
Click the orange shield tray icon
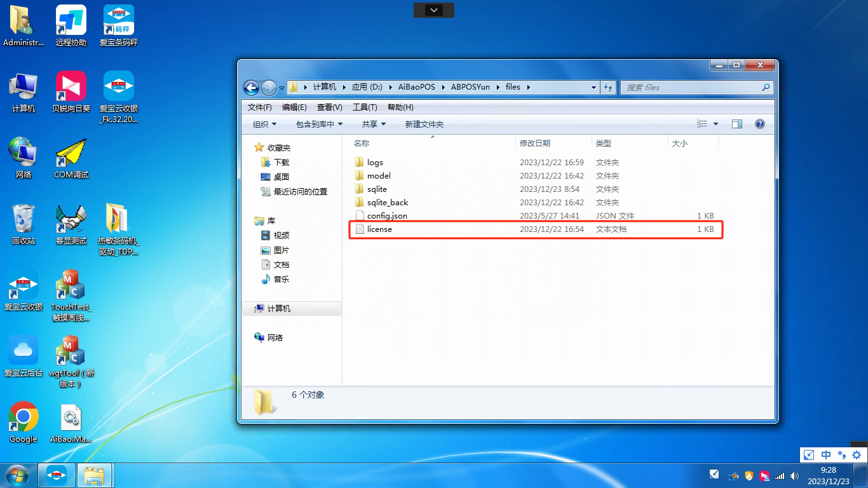(749, 475)
